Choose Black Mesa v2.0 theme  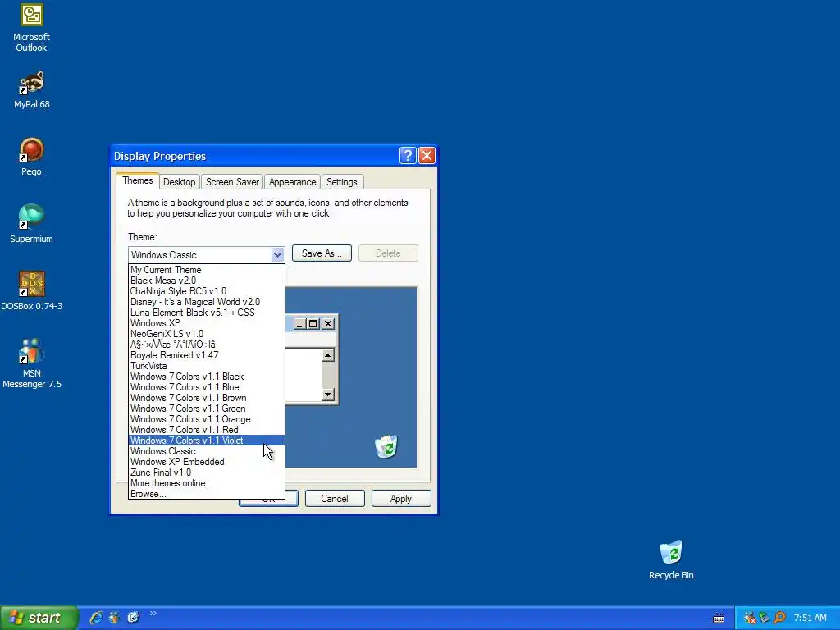[x=207, y=281]
